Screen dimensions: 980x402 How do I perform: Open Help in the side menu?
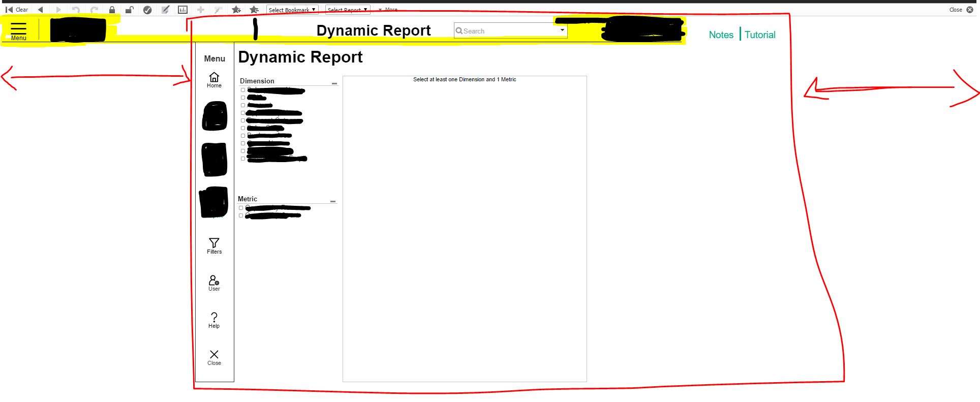click(x=214, y=320)
